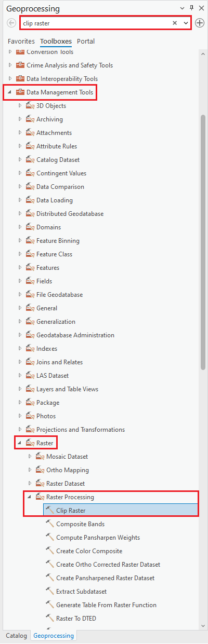Select the Features toolset

click(x=48, y=268)
